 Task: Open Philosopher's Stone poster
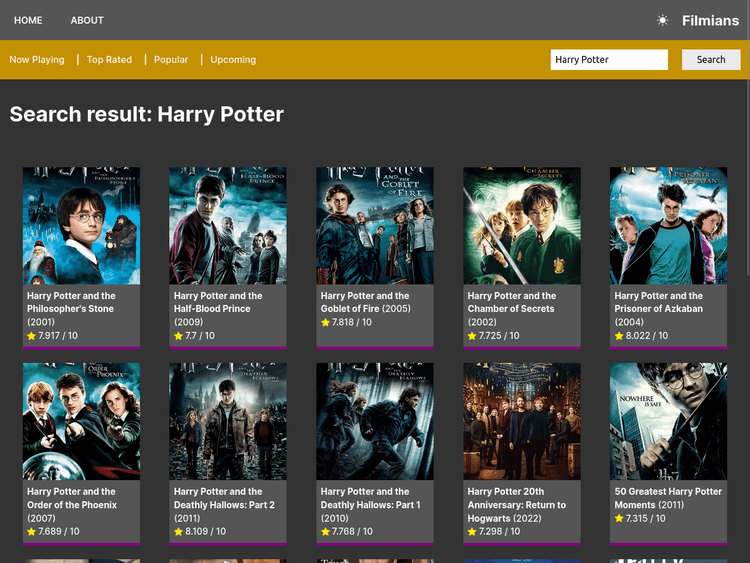pyautogui.click(x=81, y=226)
